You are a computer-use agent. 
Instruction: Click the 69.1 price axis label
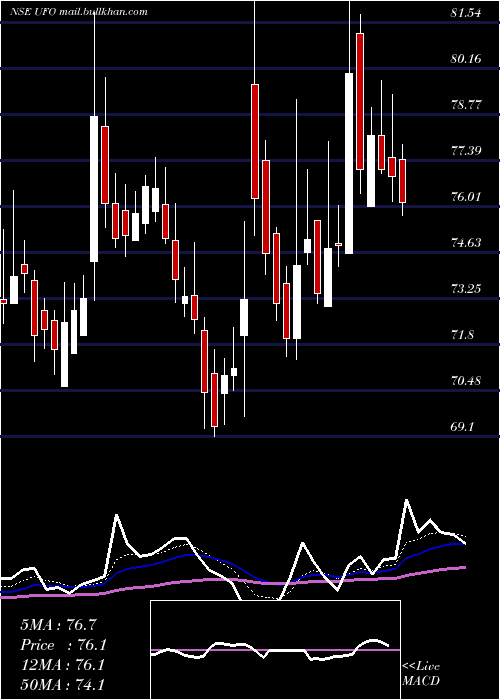click(x=462, y=427)
